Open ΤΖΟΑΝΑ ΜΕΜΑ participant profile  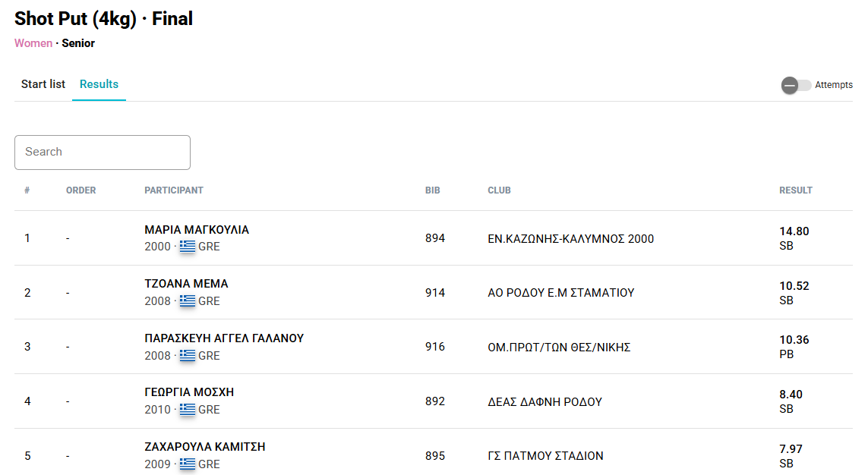point(186,284)
